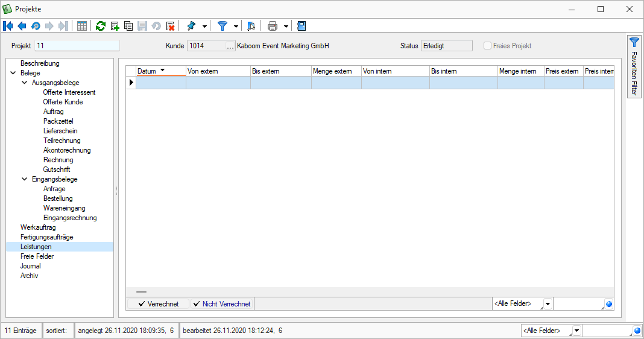Image resolution: width=644 pixels, height=339 pixels.
Task: Open the pin dropdown arrow
Action: pyautogui.click(x=204, y=27)
